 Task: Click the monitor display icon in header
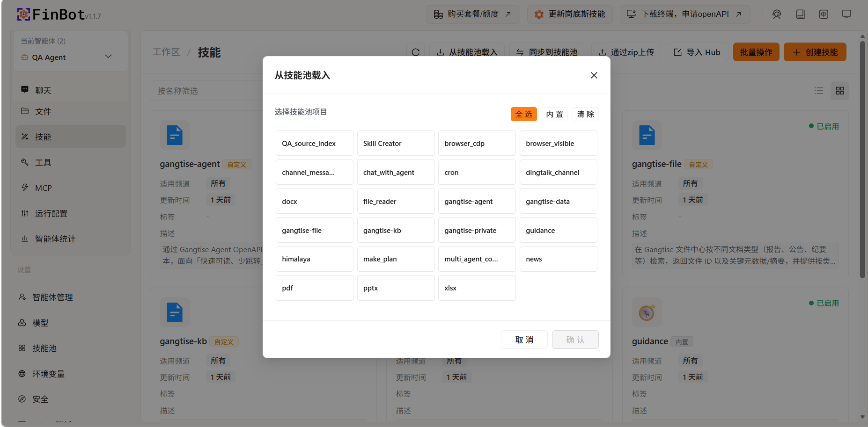point(846,14)
